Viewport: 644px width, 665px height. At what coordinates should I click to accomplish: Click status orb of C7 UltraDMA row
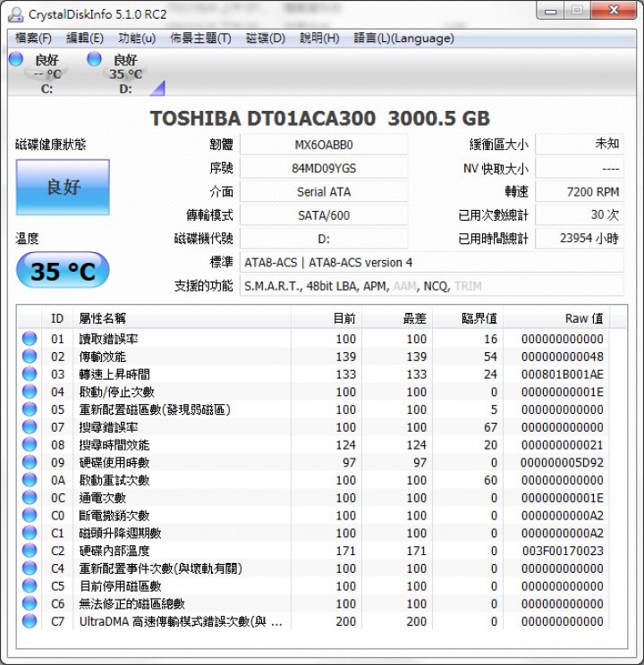(30, 621)
